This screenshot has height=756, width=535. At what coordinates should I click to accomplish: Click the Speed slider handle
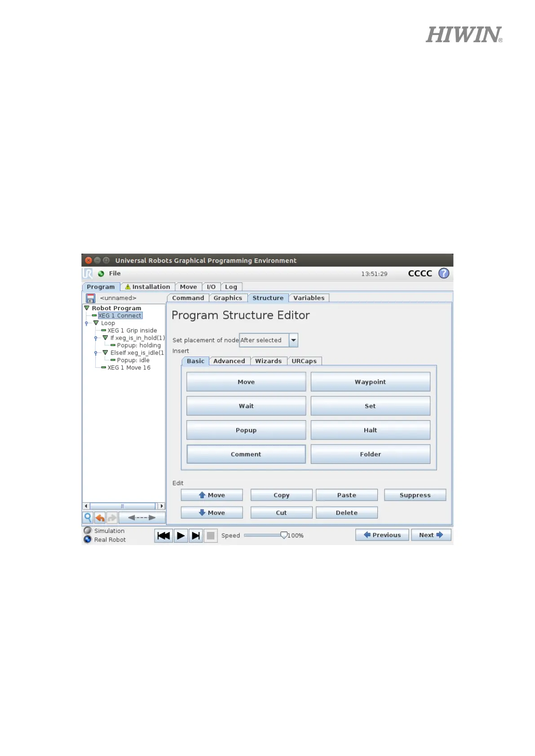(284, 535)
